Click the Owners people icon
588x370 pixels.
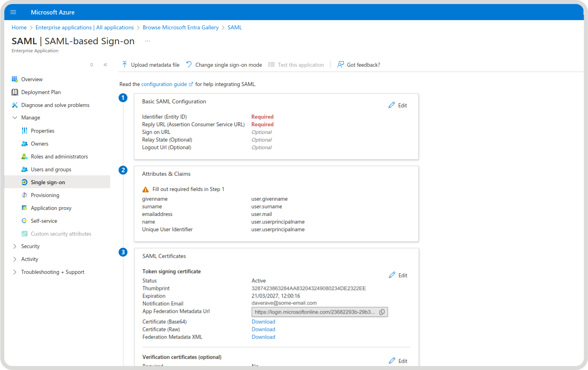tap(25, 144)
